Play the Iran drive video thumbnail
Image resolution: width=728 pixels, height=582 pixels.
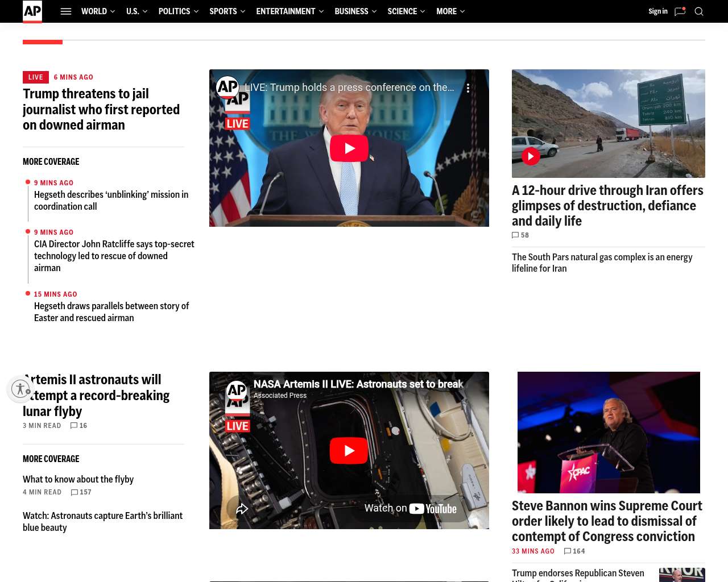coord(531,156)
